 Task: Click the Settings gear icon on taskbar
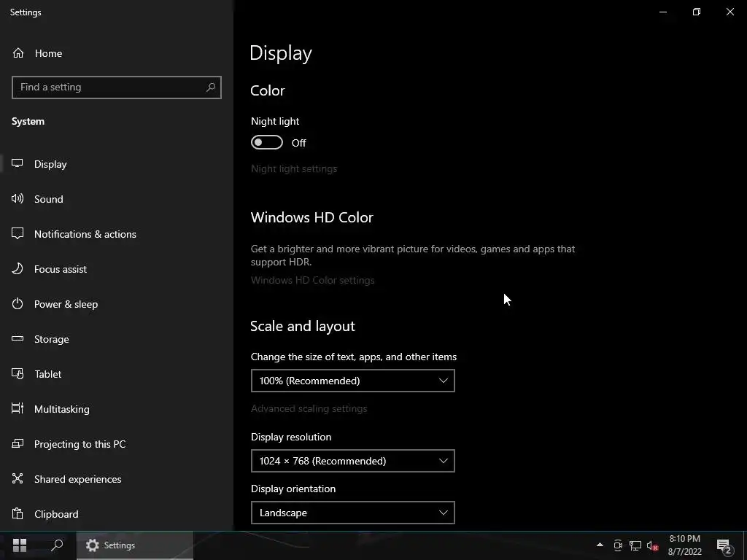click(93, 545)
